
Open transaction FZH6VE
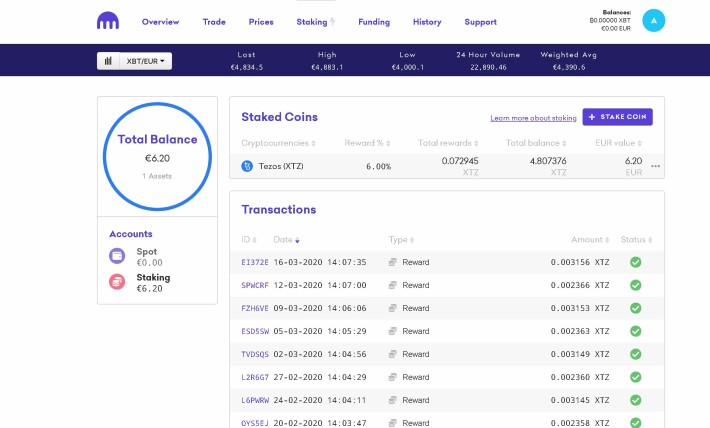tap(255, 308)
